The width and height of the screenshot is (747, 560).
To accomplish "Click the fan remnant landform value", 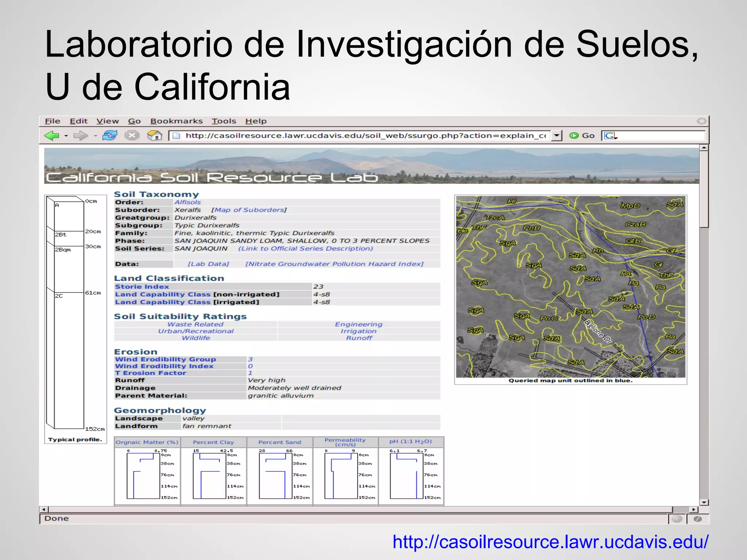I will tap(207, 426).
